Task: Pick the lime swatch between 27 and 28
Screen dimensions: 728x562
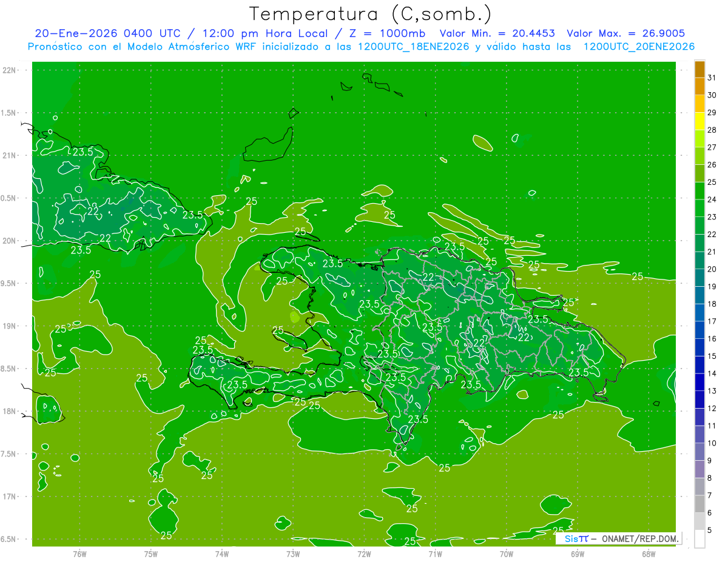Action: coord(699,139)
